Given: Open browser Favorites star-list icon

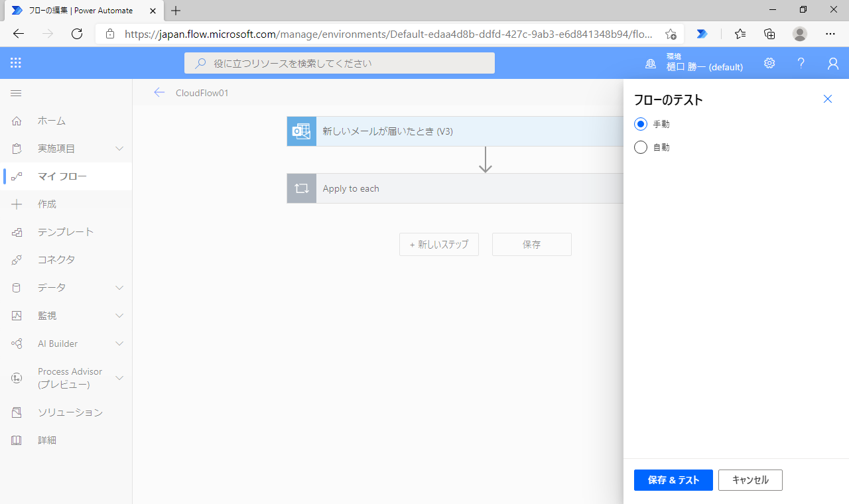Looking at the screenshot, I should click(x=740, y=34).
